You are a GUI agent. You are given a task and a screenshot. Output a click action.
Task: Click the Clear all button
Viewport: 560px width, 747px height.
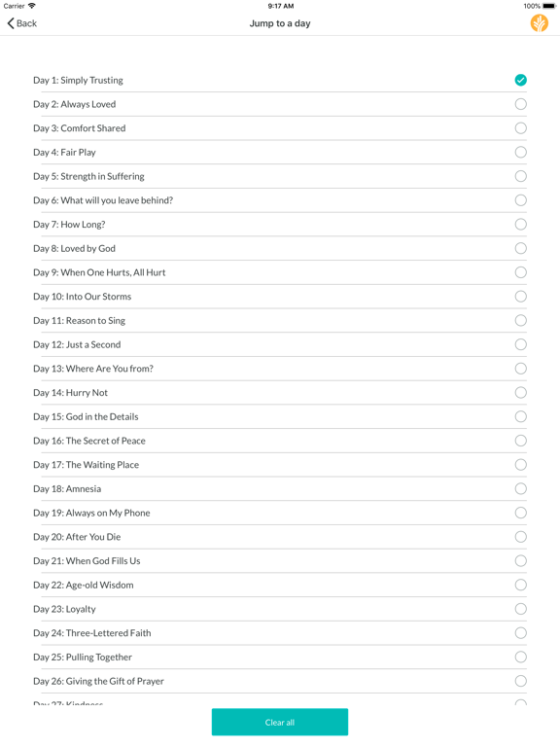click(x=280, y=723)
